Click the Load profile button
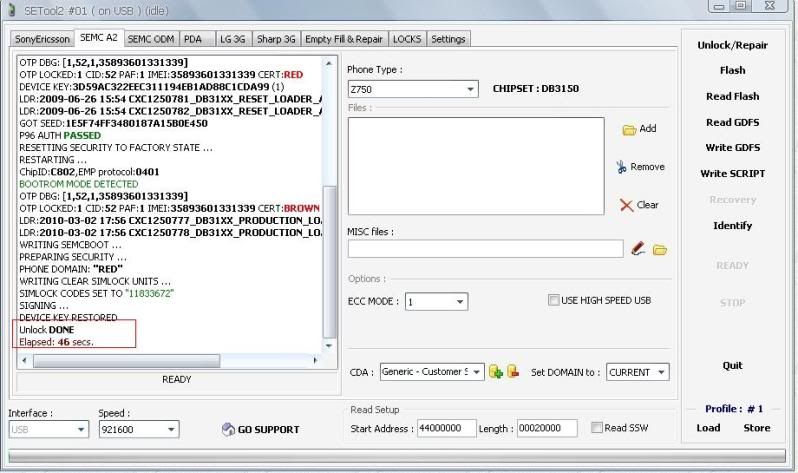Screen dimensions: 798x473 (708, 428)
